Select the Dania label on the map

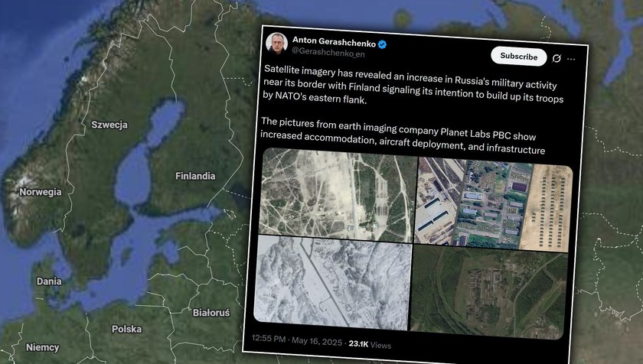click(49, 281)
